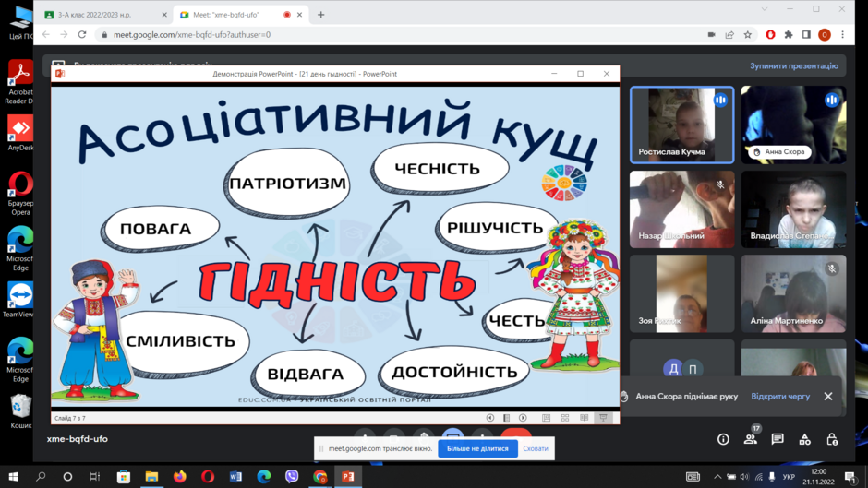The image size is (868, 488).
Task: Close the 3-А клас 2022/2023 tab
Action: 163,15
